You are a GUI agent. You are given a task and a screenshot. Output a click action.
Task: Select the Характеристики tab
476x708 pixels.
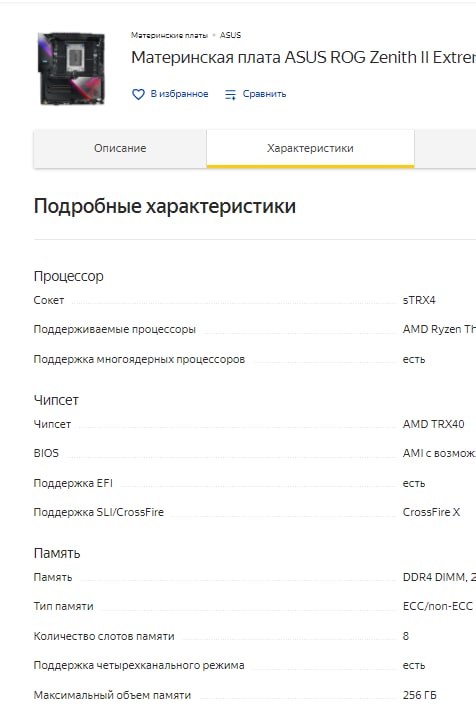(x=310, y=148)
